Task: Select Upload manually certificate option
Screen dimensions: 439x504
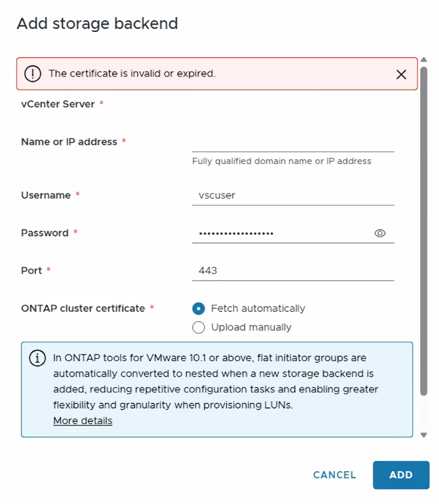Action: (x=198, y=327)
